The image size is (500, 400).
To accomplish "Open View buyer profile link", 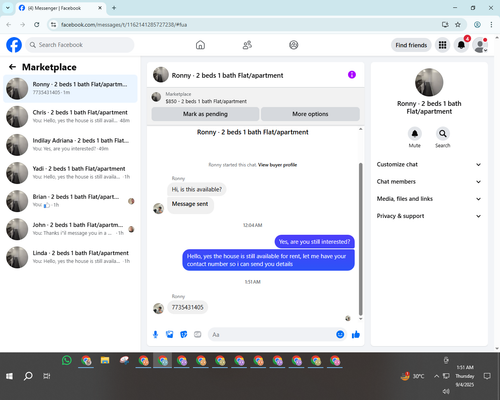I will coord(277,165).
